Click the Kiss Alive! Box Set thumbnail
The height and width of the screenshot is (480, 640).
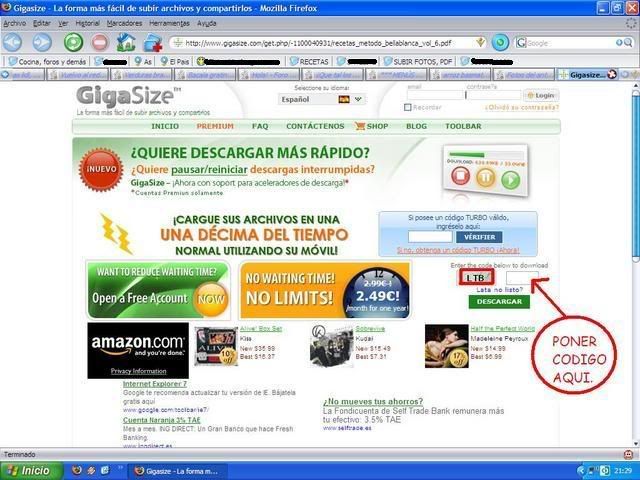(x=216, y=346)
